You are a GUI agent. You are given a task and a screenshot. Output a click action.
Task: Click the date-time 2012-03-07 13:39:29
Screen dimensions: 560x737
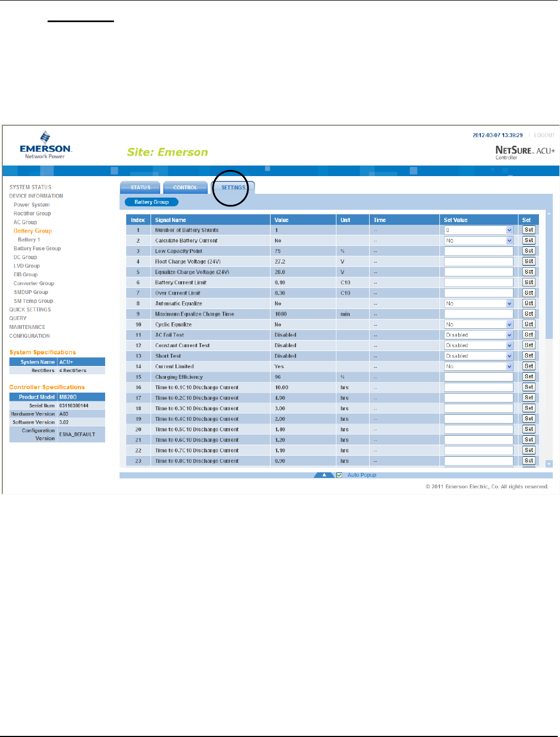pyautogui.click(x=497, y=135)
